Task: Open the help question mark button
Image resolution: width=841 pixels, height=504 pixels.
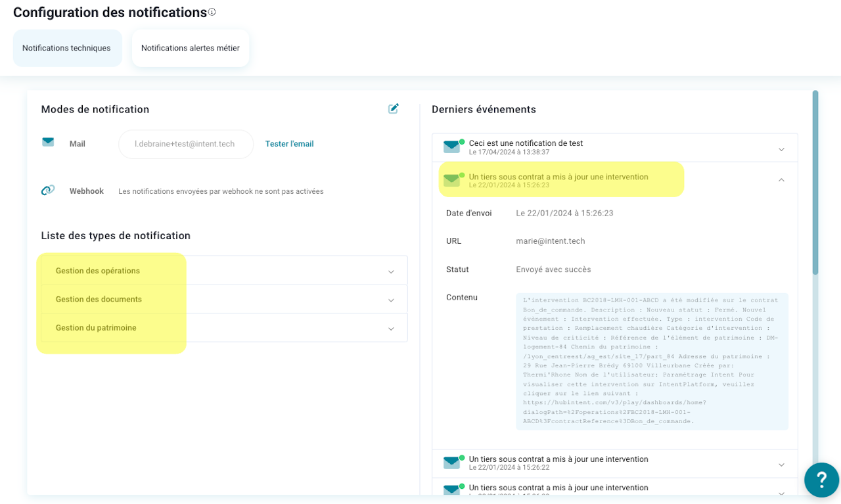Action: point(821,480)
